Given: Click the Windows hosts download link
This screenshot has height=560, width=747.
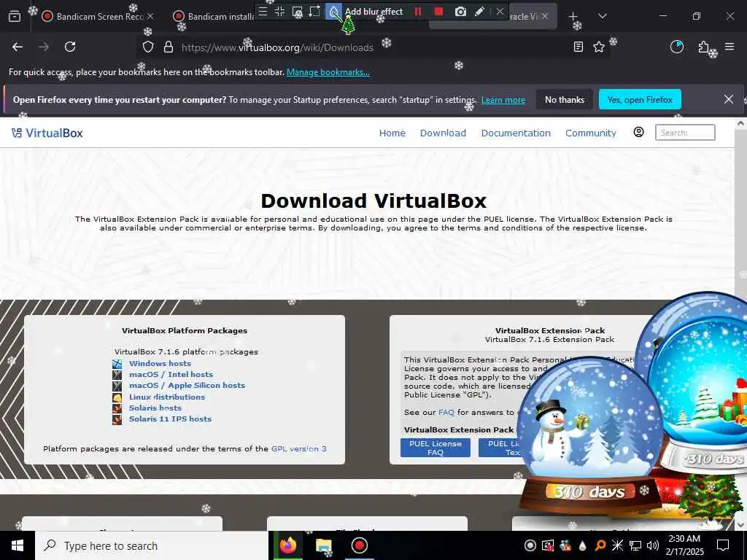Looking at the screenshot, I should point(160,363).
